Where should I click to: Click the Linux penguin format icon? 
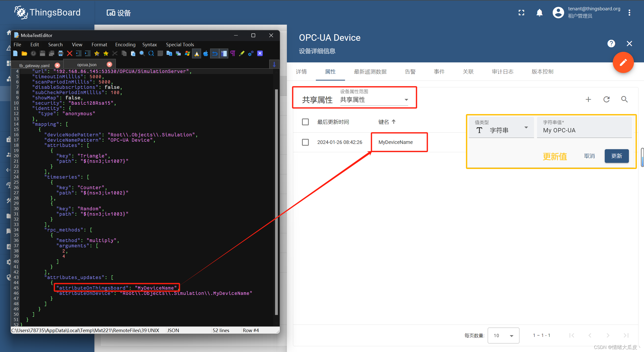(x=197, y=53)
